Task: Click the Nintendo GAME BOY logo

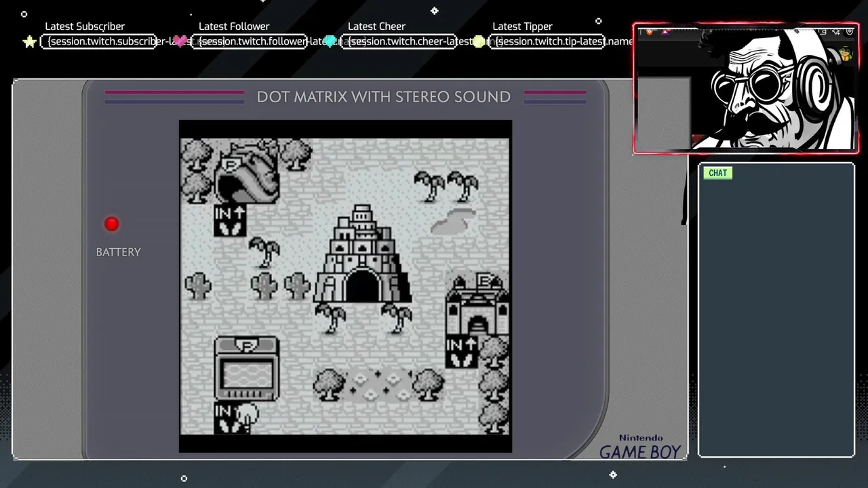Action: (640, 447)
